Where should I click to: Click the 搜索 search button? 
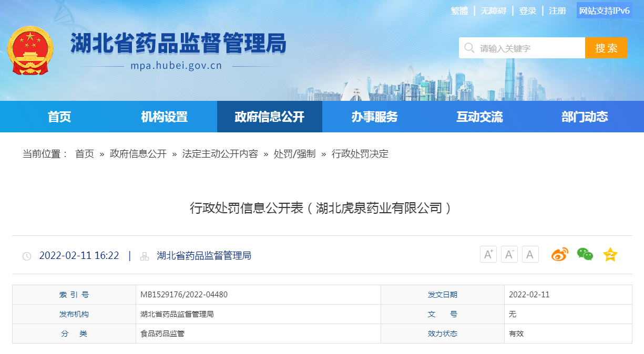point(606,47)
